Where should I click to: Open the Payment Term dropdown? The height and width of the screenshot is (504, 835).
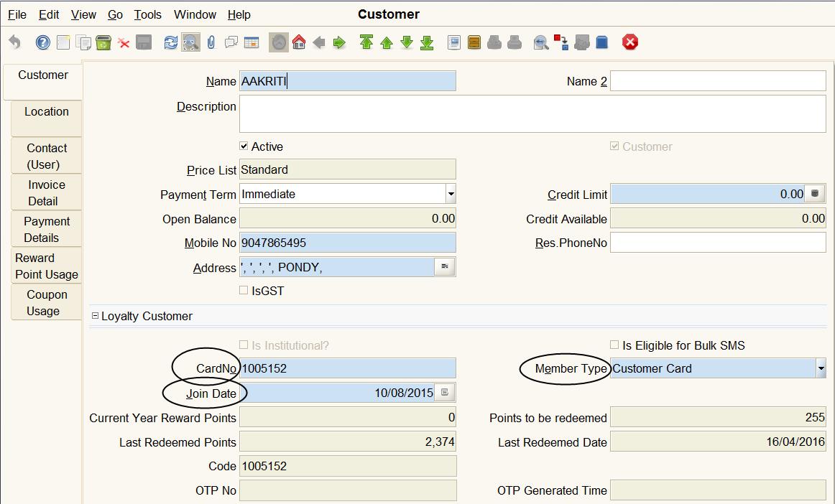451,194
